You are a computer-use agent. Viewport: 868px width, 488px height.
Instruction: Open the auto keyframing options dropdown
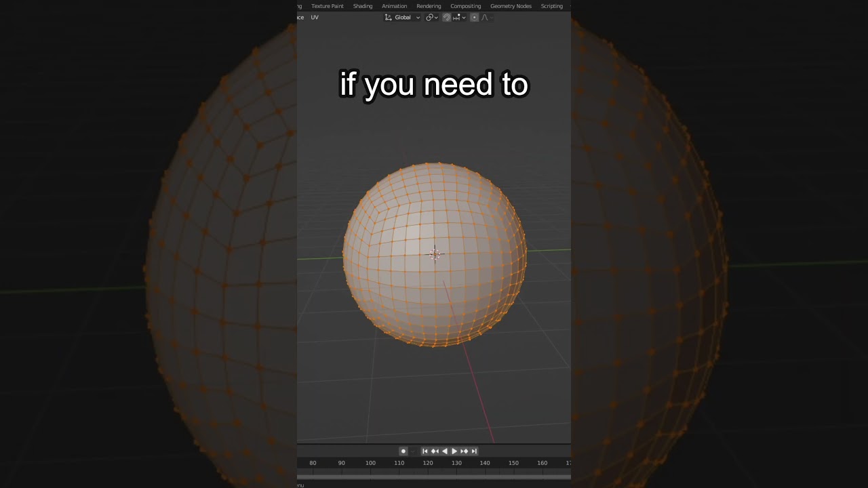point(412,451)
